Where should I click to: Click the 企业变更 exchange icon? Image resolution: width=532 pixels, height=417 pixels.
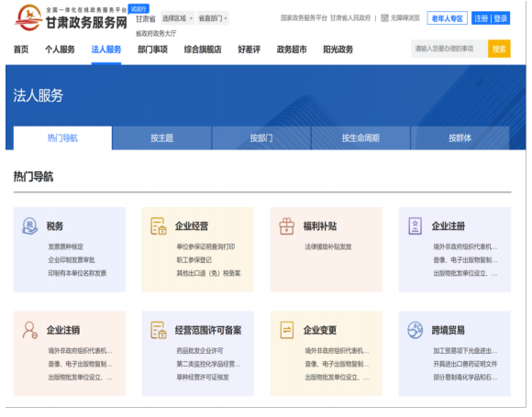pyautogui.click(x=287, y=330)
